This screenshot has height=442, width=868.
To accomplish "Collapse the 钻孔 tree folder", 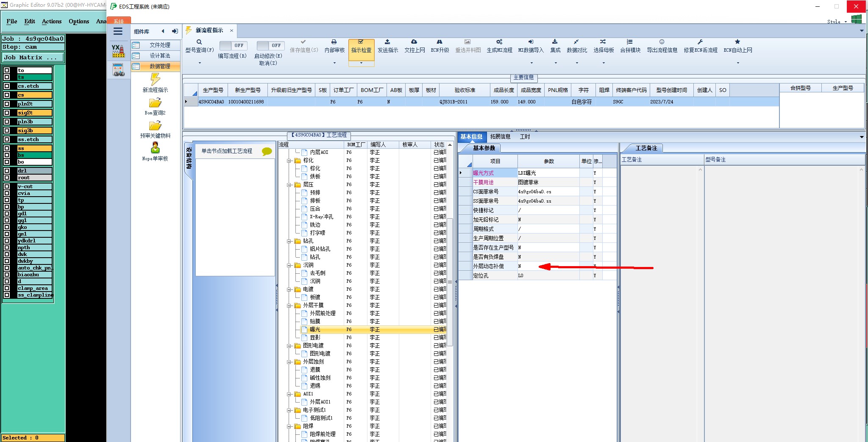I will tap(289, 241).
